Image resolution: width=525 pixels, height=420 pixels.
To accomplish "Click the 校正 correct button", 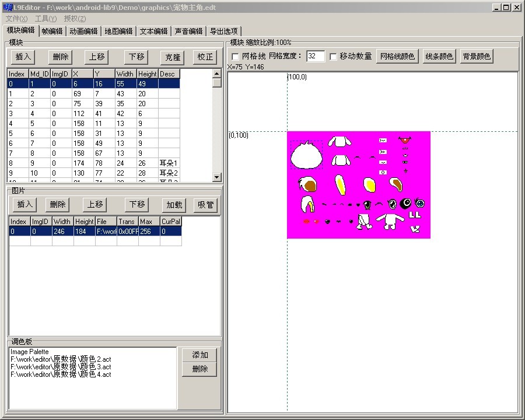I will 205,57.
